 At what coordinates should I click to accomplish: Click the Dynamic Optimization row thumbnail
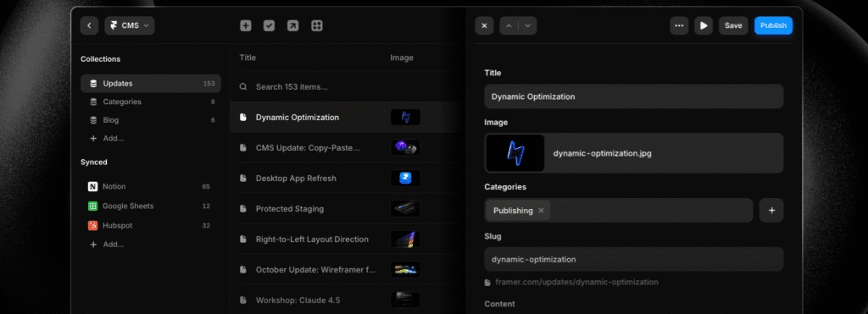[x=405, y=117]
